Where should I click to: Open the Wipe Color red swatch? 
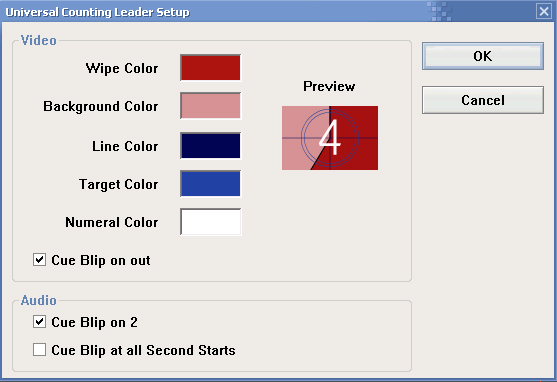(x=211, y=68)
